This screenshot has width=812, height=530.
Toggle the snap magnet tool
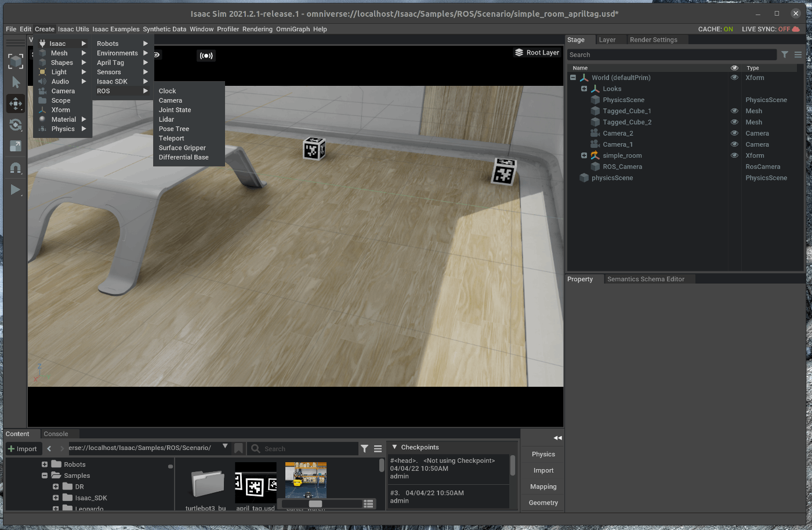pyautogui.click(x=16, y=168)
